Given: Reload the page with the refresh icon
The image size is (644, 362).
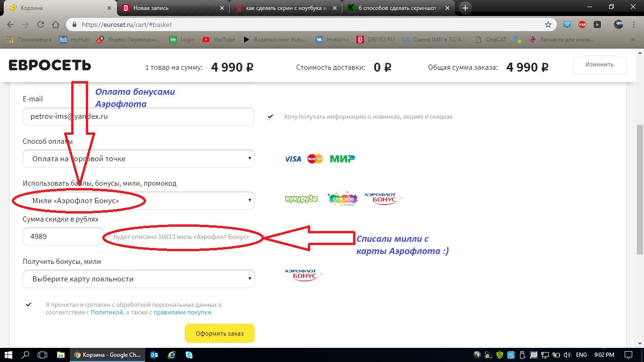Looking at the screenshot, I should point(41,25).
